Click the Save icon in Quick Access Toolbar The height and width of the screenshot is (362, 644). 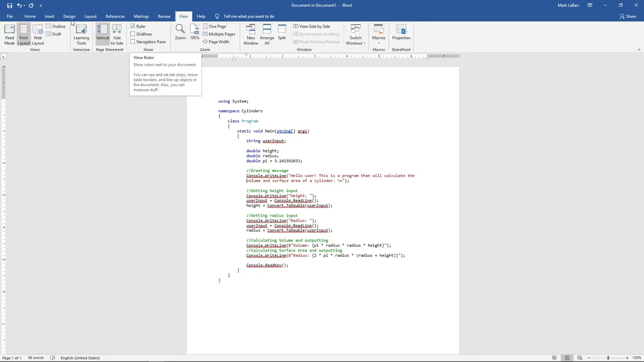click(x=10, y=5)
